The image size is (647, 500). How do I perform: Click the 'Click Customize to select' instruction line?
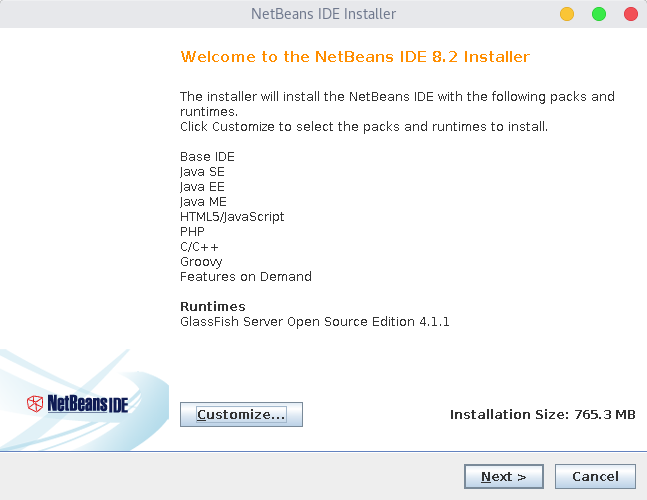tap(364, 127)
